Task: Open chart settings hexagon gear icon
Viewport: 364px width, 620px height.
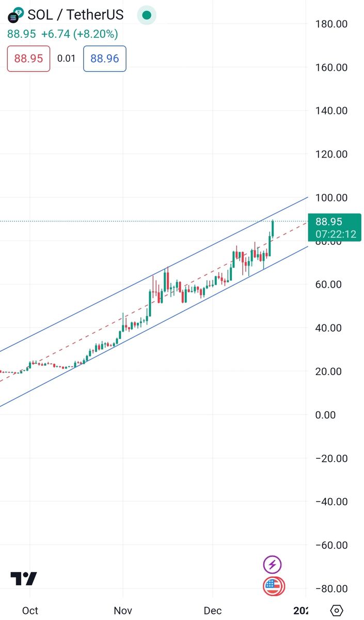Action: click(x=336, y=611)
